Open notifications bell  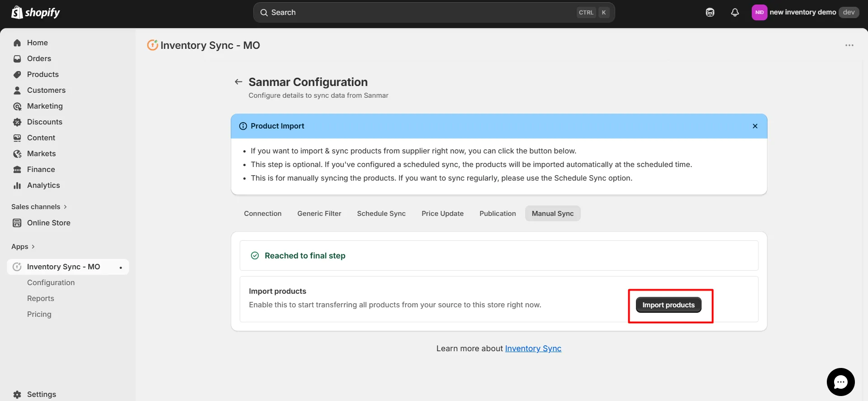[735, 13]
